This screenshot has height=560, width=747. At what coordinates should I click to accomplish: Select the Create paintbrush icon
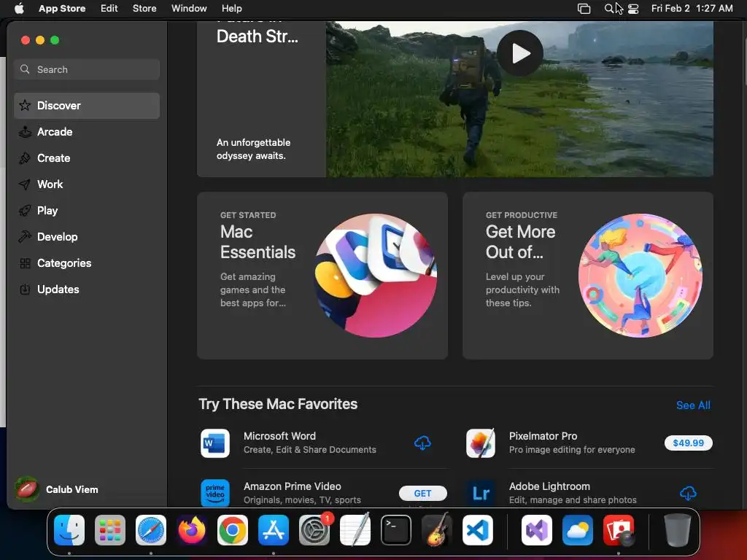click(x=25, y=158)
